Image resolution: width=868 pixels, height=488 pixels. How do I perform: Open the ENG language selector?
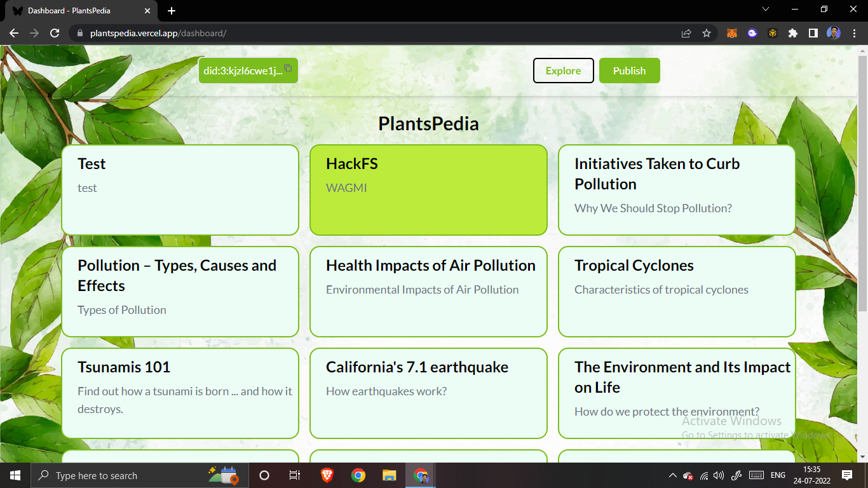pos(776,475)
